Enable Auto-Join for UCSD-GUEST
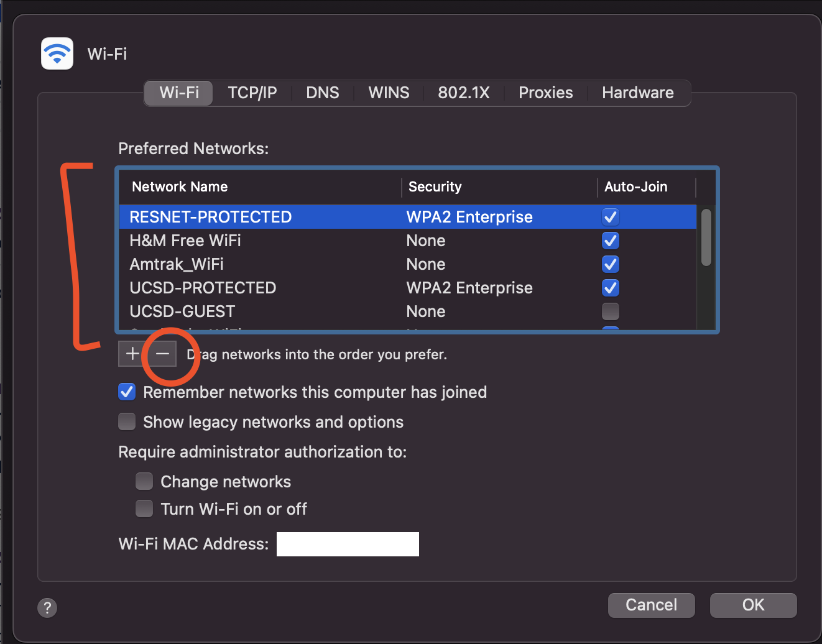This screenshot has height=644, width=822. tap(610, 311)
